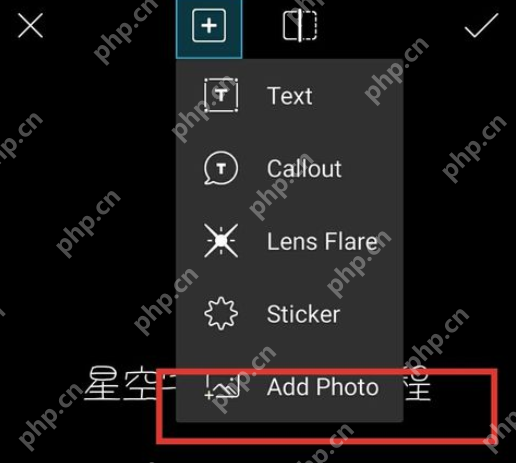The height and width of the screenshot is (463, 516).
Task: Select the 星 character on the canvas
Action: [102, 383]
